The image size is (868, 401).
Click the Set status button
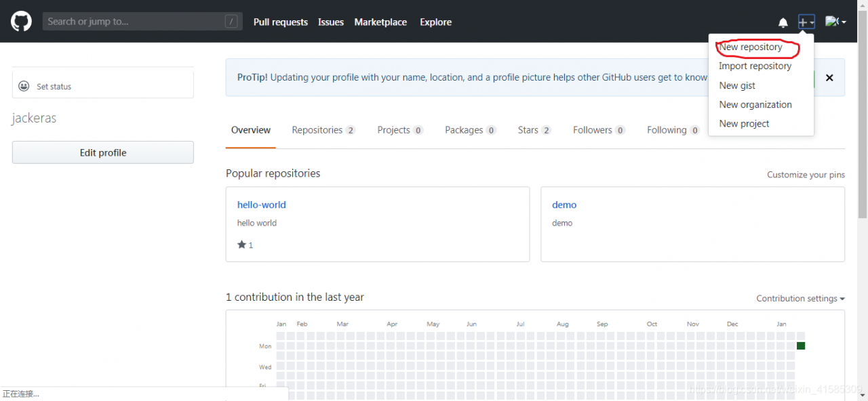pyautogui.click(x=103, y=86)
